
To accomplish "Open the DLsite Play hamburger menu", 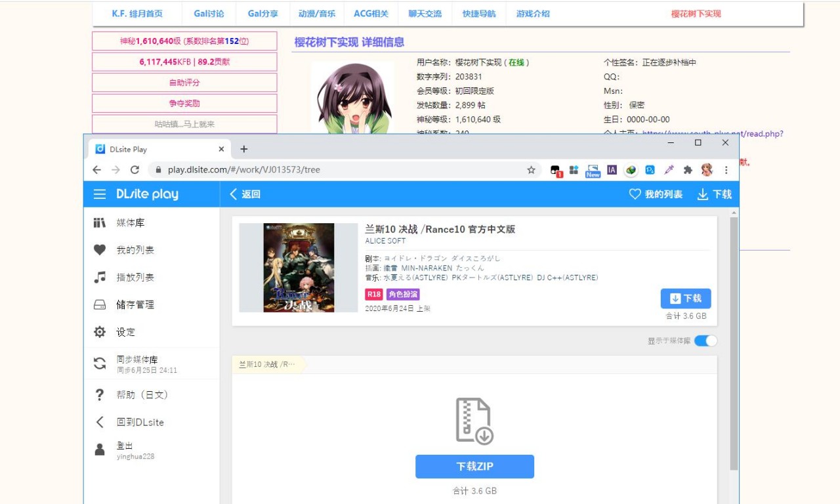I will tap(100, 194).
